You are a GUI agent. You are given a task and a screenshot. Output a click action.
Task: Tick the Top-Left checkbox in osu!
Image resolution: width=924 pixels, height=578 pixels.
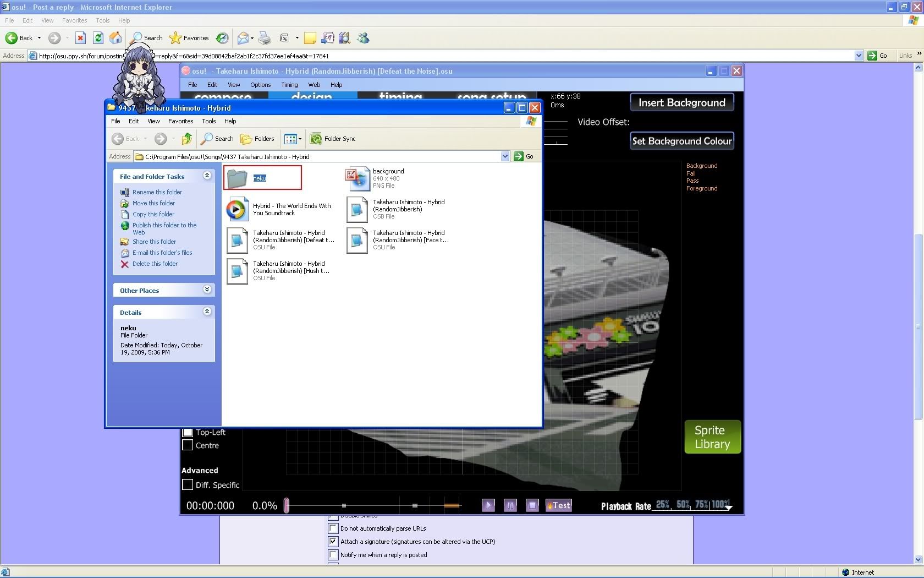(x=188, y=433)
